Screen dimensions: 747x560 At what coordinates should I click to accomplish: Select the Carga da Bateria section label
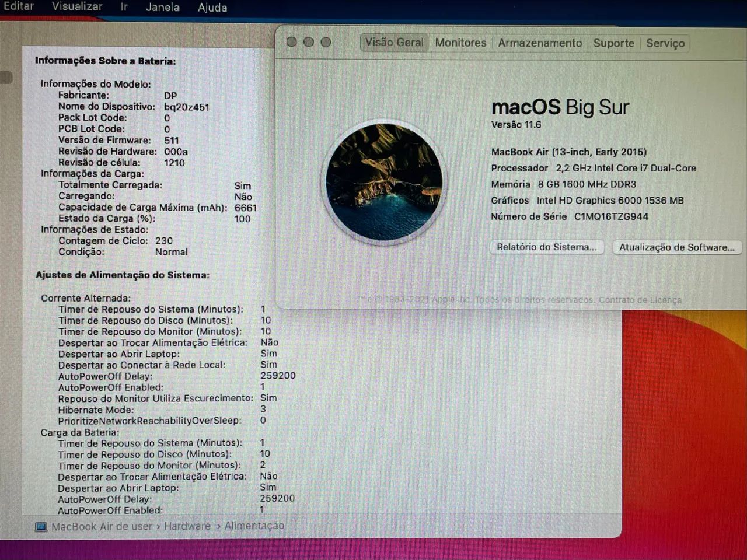click(x=80, y=432)
